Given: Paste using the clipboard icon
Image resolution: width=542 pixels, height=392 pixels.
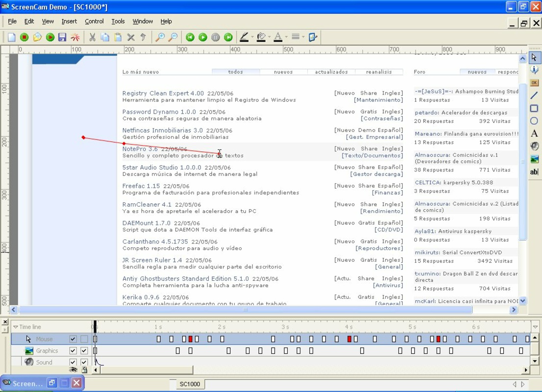Looking at the screenshot, I should tap(118, 37).
